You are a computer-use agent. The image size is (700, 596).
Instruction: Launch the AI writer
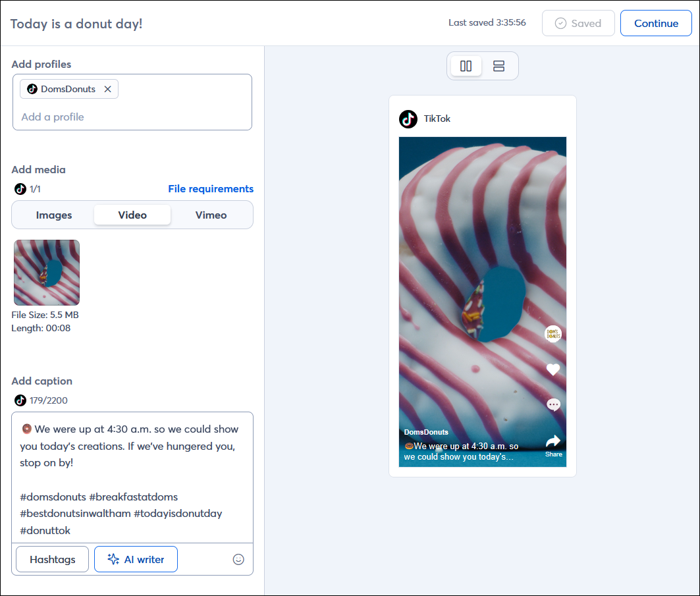click(x=136, y=559)
